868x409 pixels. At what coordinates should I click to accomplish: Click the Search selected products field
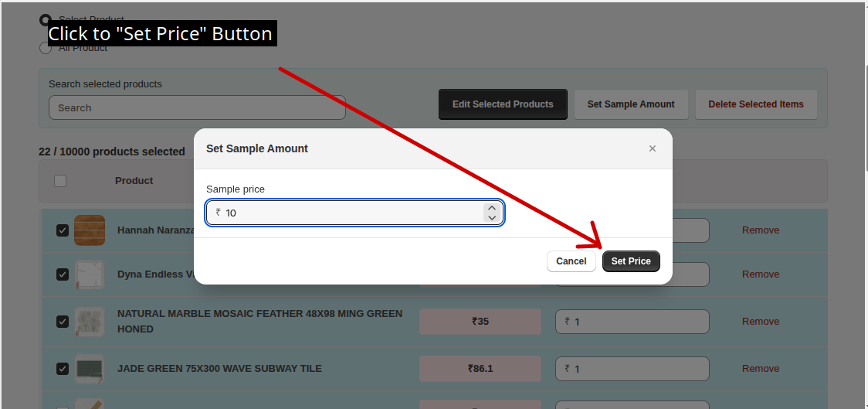point(197,107)
